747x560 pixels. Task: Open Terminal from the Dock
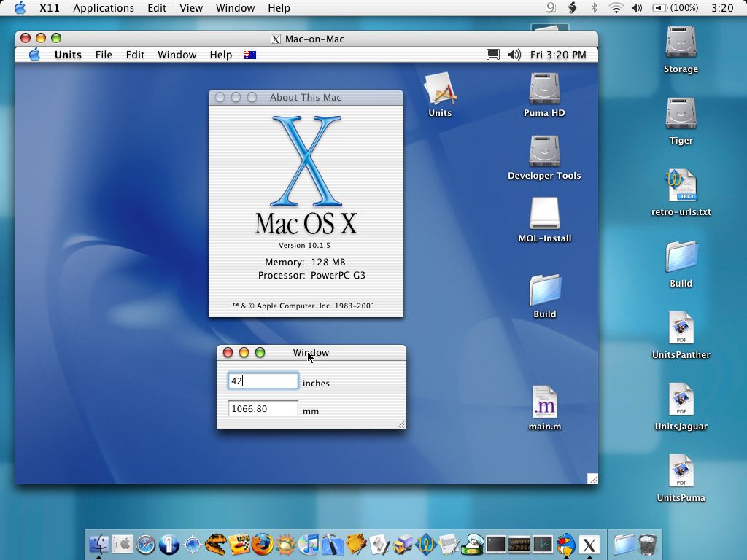coord(496,544)
